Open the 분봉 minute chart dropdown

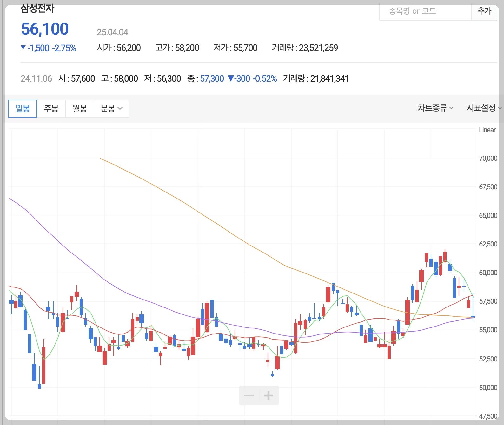[x=111, y=109]
